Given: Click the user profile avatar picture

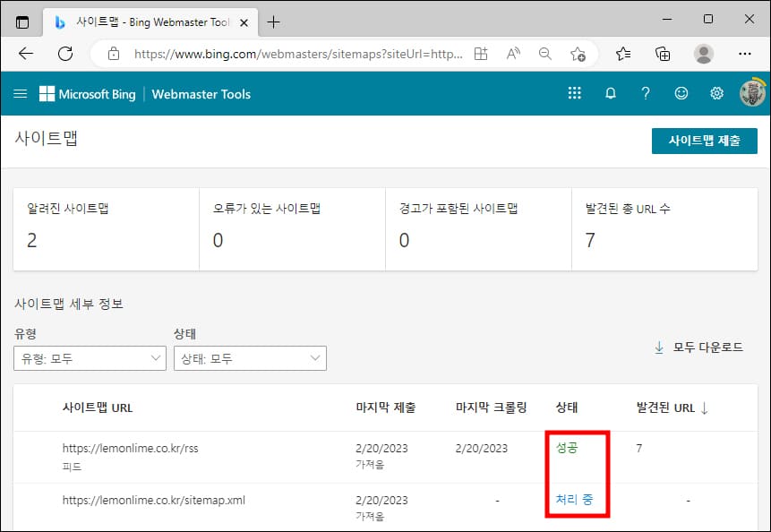Looking at the screenshot, I should tap(751, 93).
